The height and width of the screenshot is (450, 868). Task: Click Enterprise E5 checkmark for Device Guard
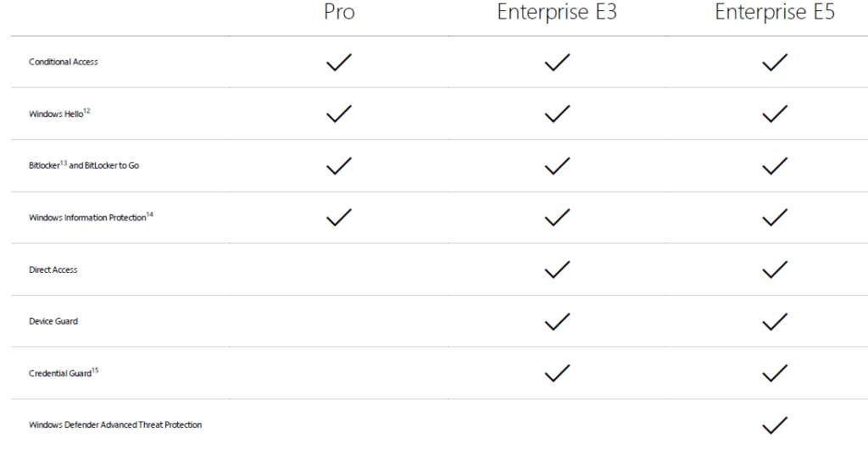pos(775,321)
